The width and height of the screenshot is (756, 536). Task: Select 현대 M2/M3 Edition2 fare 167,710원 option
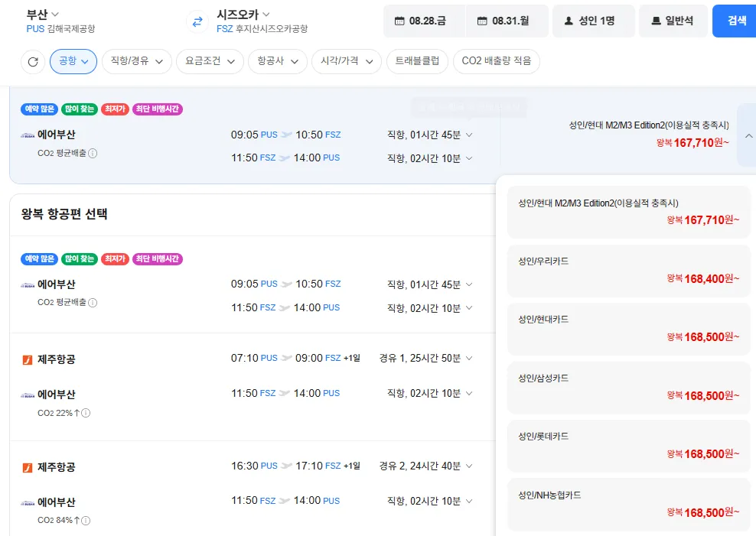[629, 213]
